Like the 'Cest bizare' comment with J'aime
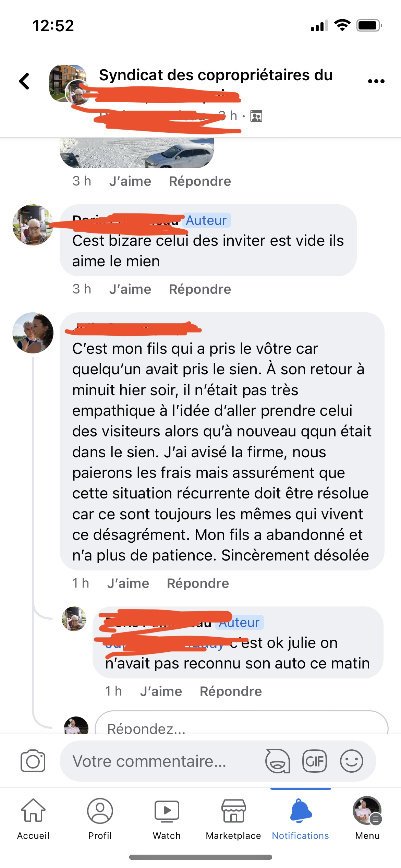 pos(130,289)
